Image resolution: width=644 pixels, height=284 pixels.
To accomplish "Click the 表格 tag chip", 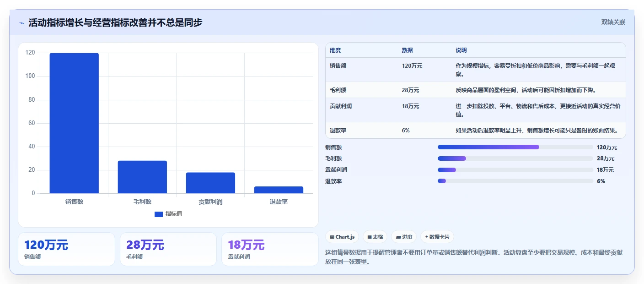I will 375,237.
